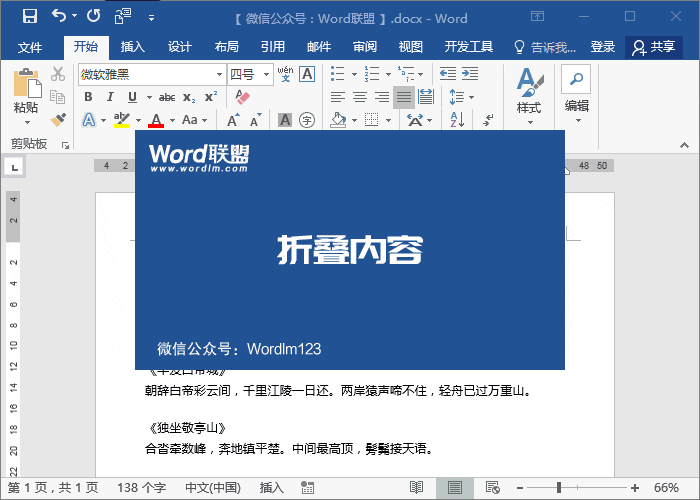
Task: Cut selection with the scissors icon
Action: coord(58,74)
